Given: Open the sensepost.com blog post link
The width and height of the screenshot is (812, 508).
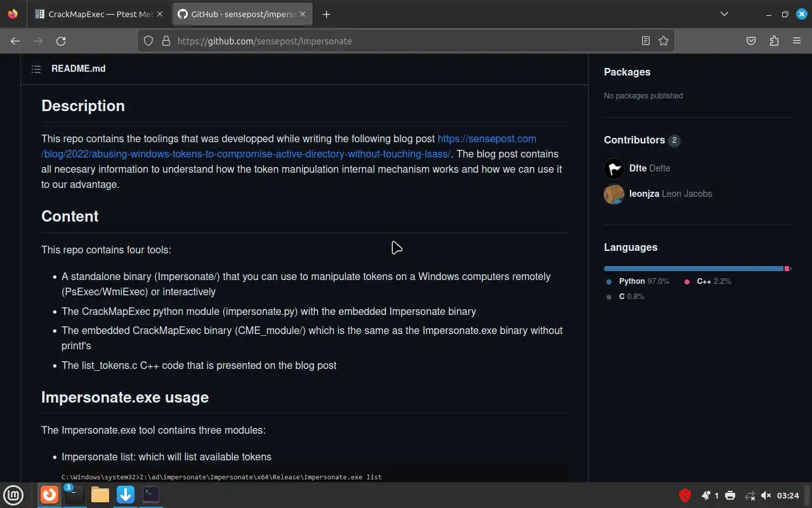Looking at the screenshot, I should pos(487,139).
